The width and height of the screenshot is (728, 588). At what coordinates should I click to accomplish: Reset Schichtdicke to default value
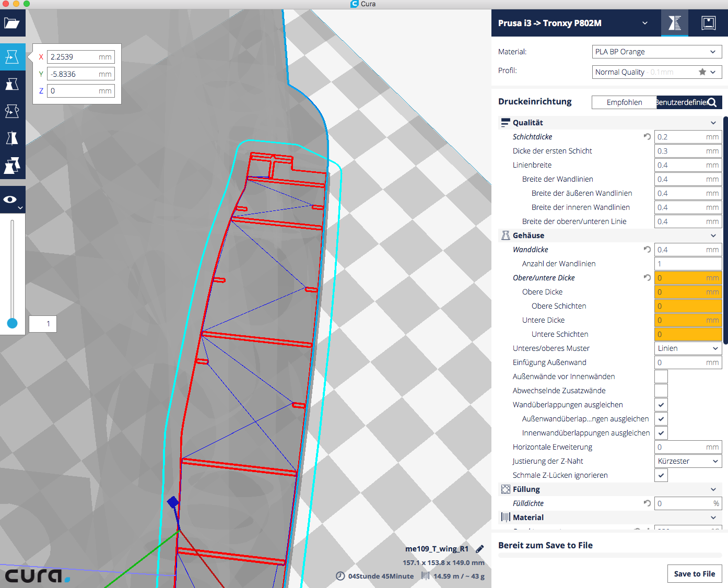647,137
